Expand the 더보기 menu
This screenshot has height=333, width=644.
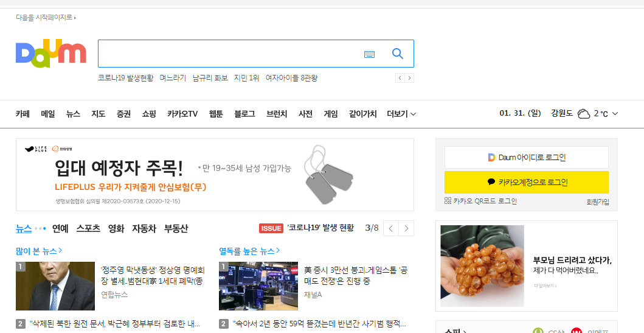point(401,114)
